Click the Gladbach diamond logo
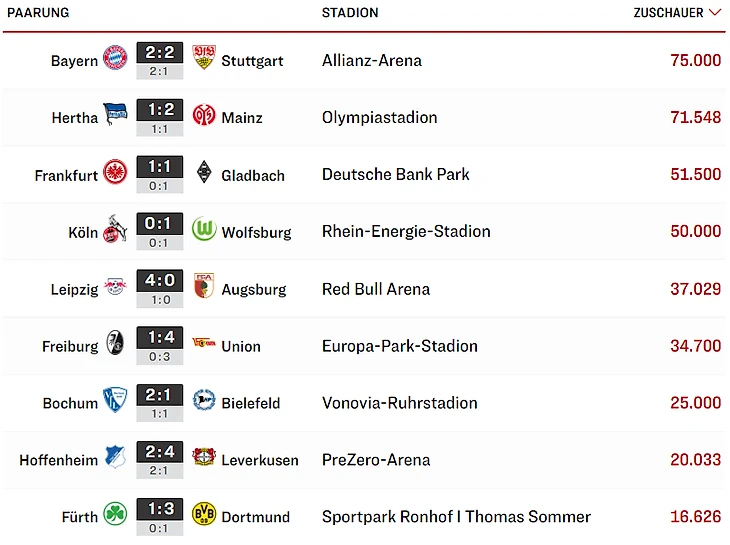730x545 pixels. tap(204, 174)
